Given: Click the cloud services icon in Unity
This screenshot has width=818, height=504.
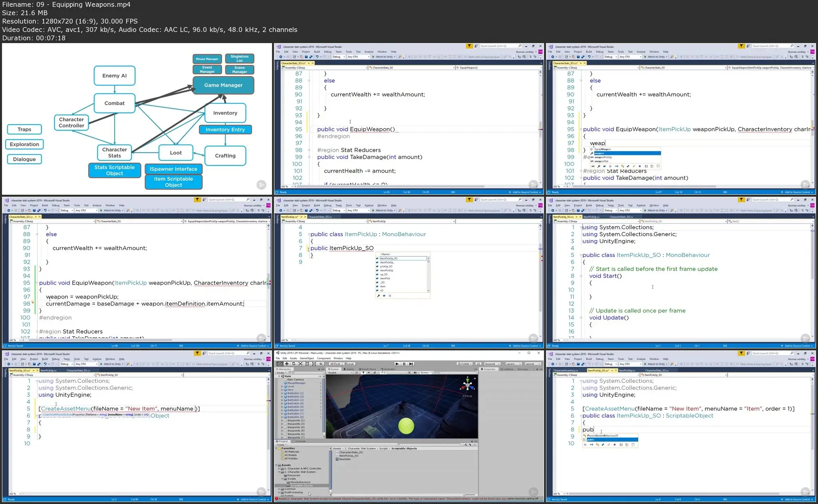Looking at the screenshot, I should (479, 364).
